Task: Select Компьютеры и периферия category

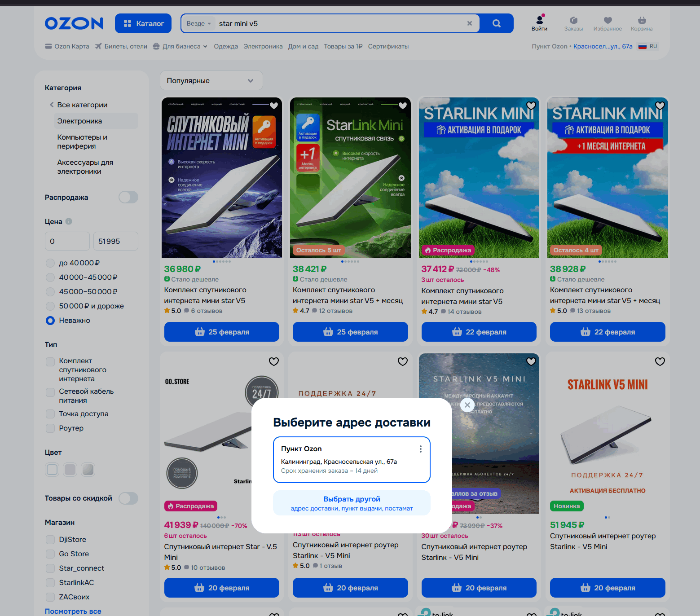Action: pyautogui.click(x=82, y=142)
